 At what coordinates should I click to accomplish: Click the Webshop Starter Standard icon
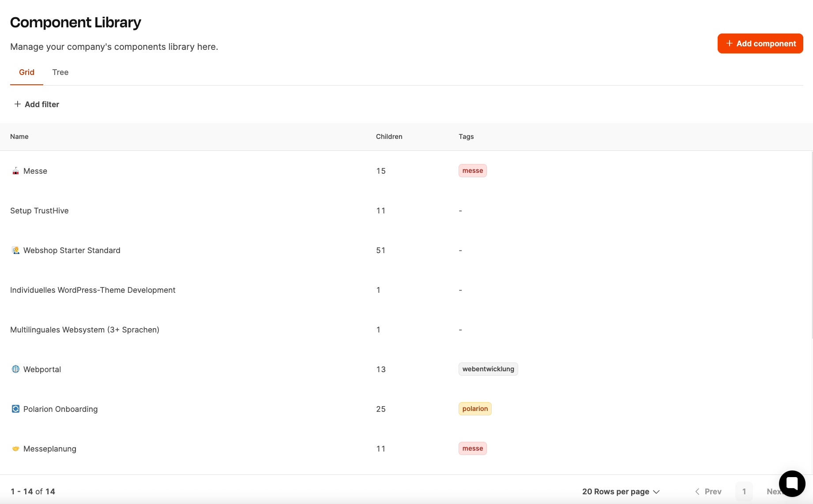coord(15,250)
